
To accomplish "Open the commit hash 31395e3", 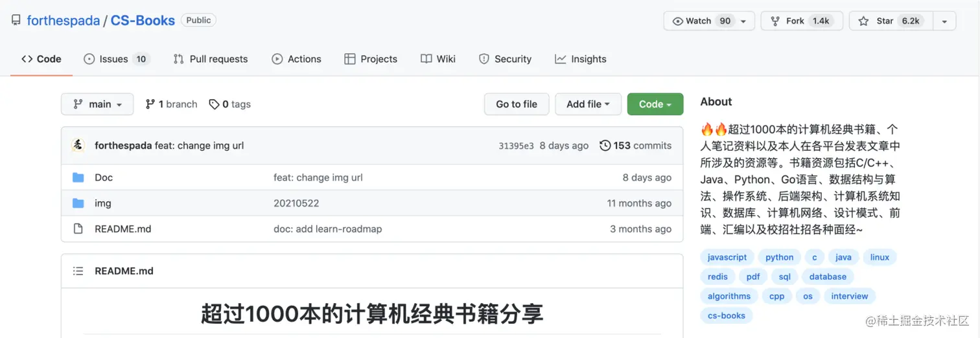I will 516,146.
